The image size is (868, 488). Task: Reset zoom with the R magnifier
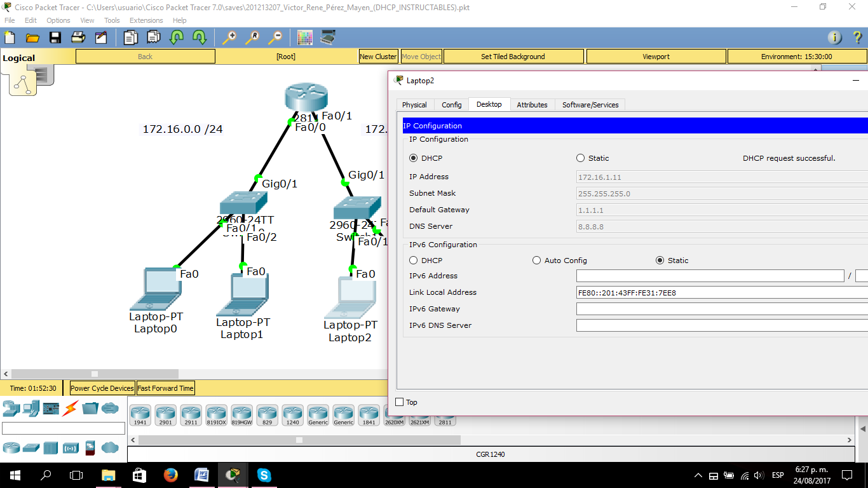pos(252,37)
